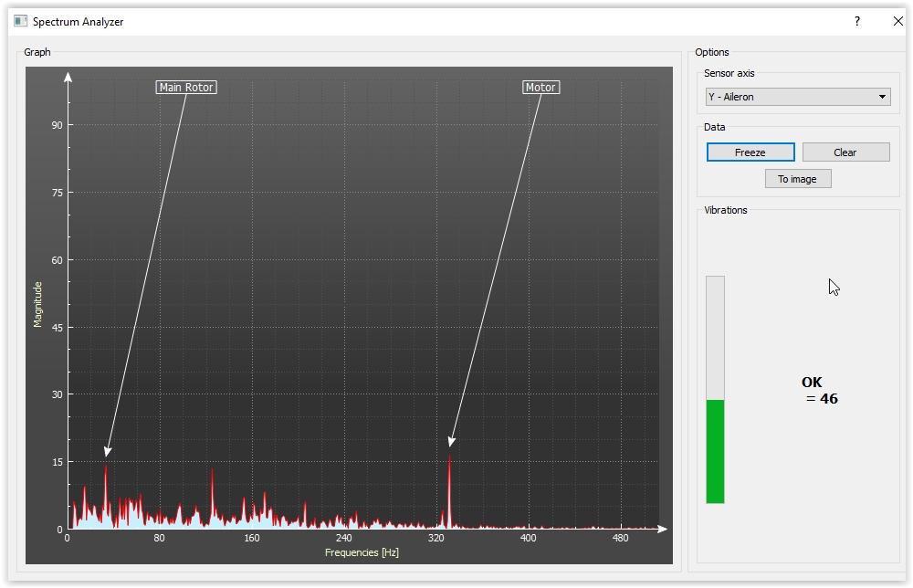Close the Spectrum Analyzer window
This screenshot has width=913, height=588.
(897, 21)
